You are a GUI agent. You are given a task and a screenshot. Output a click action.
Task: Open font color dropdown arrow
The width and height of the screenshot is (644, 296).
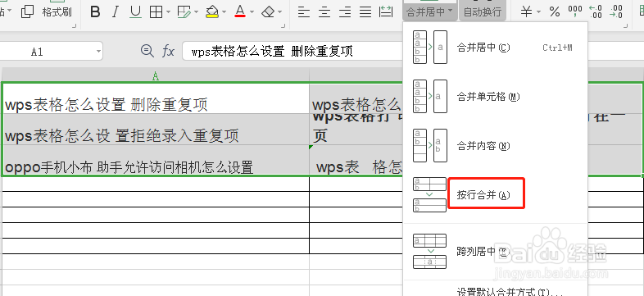[x=252, y=12]
